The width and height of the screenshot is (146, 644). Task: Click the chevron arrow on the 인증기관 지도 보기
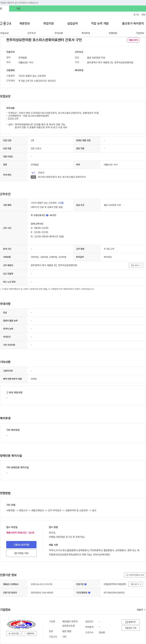[140, 584]
